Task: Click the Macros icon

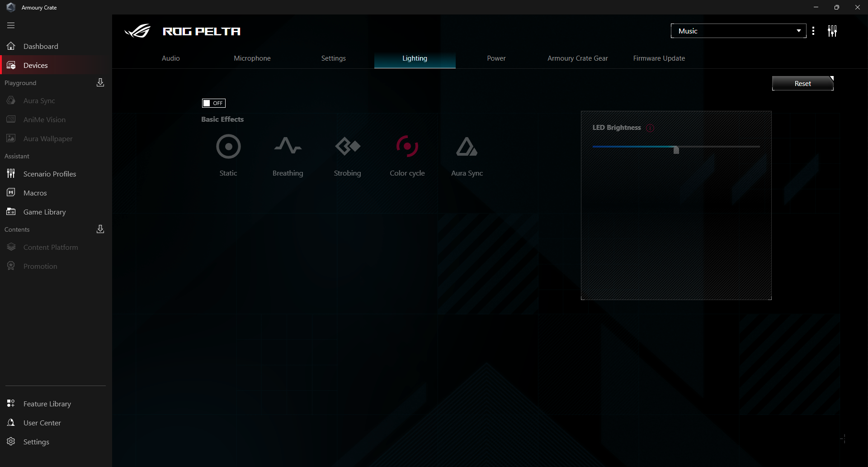Action: coord(11,193)
